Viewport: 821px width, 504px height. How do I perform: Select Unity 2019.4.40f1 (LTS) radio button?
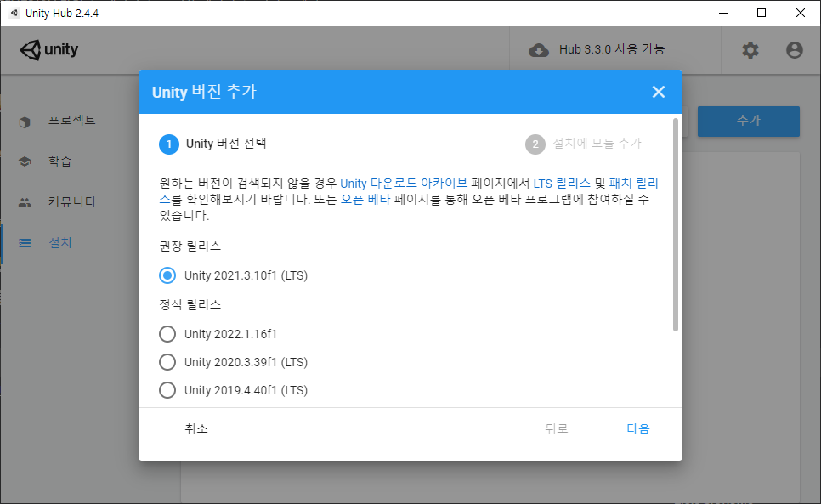pyautogui.click(x=167, y=390)
